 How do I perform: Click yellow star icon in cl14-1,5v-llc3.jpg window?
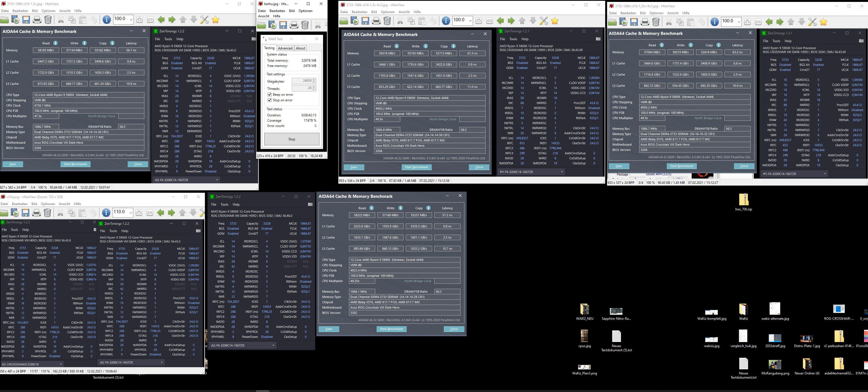click(x=555, y=21)
